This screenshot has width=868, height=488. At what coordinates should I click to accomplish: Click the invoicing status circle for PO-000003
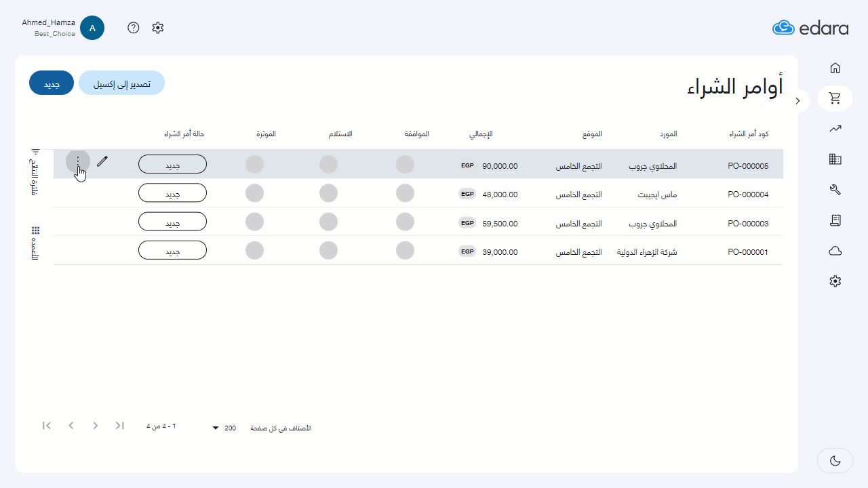tap(254, 222)
